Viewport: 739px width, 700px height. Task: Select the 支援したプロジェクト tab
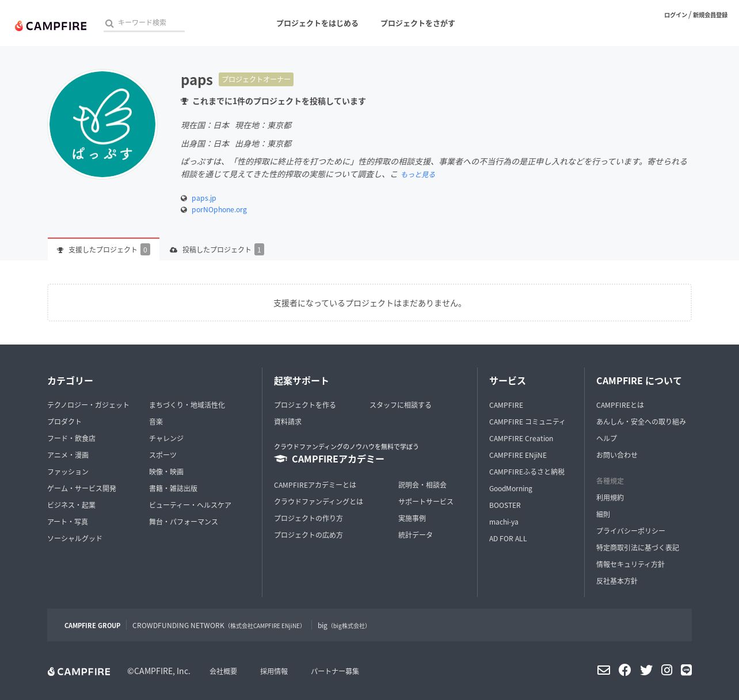[x=104, y=250]
